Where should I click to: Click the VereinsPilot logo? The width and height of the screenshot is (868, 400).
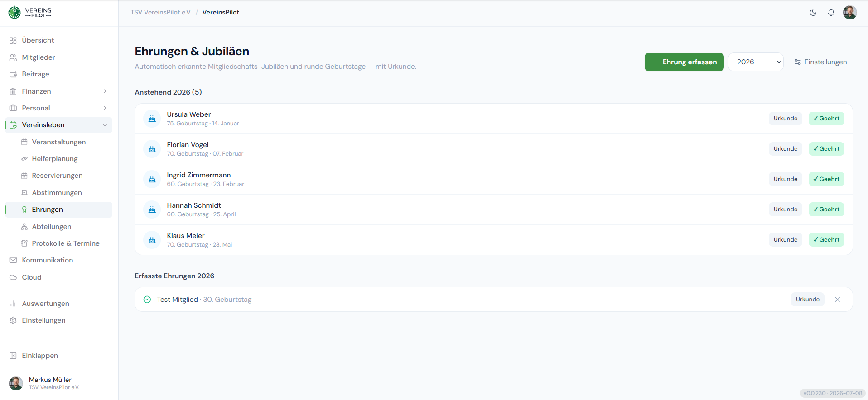click(x=30, y=13)
